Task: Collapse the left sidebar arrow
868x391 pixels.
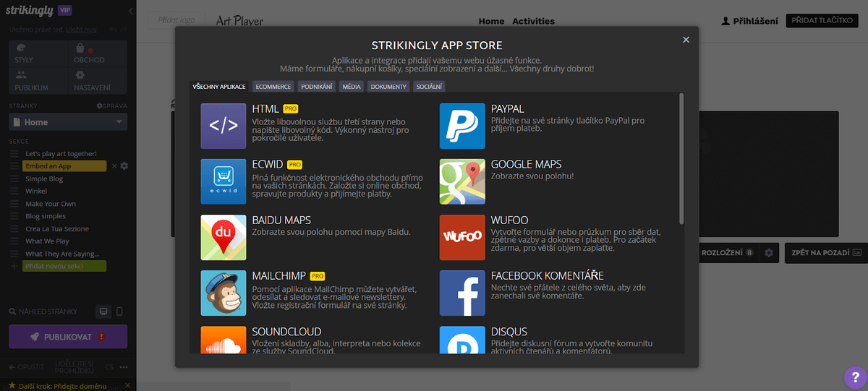Action: click(x=130, y=12)
